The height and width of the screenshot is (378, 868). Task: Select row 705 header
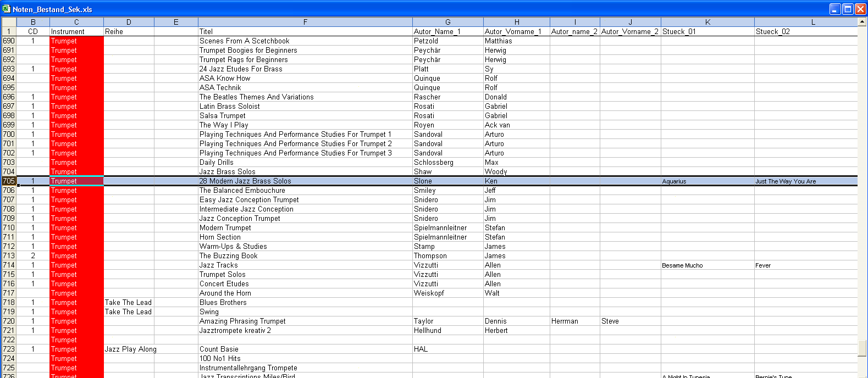[9, 181]
